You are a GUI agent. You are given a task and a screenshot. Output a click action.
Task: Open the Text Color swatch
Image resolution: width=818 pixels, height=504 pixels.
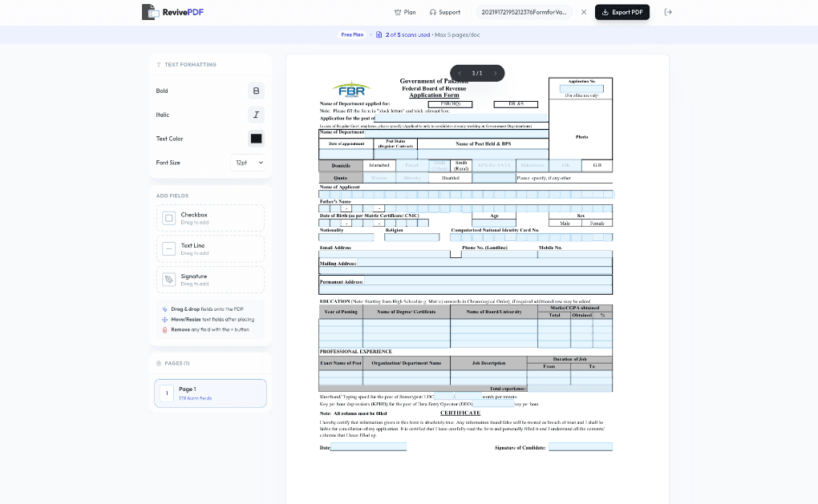pos(256,139)
